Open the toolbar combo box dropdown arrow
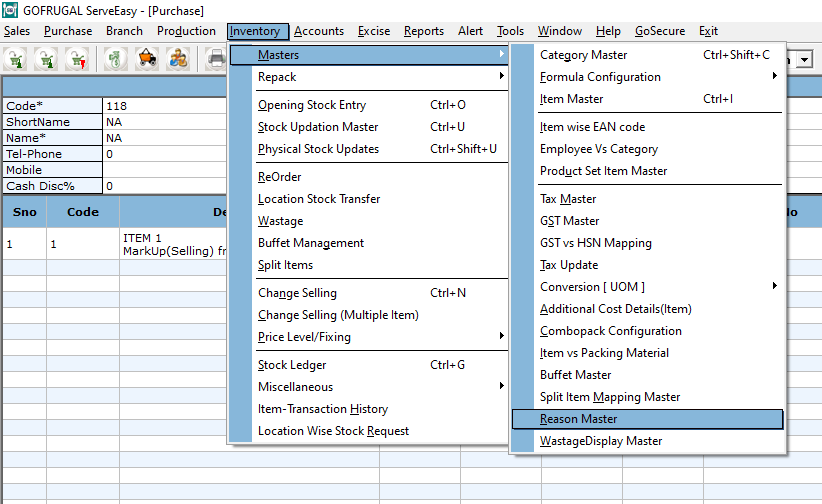The width and height of the screenshot is (822, 504). tap(805, 61)
